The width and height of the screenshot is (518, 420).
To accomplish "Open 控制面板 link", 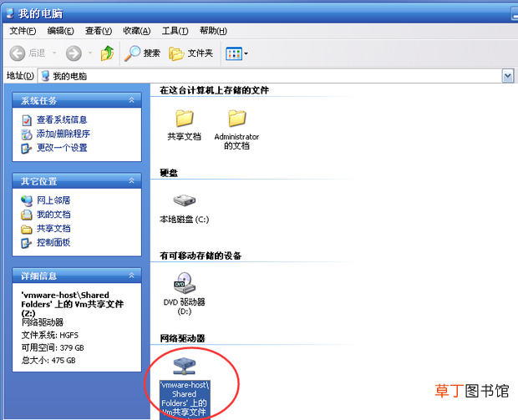I will (53, 242).
